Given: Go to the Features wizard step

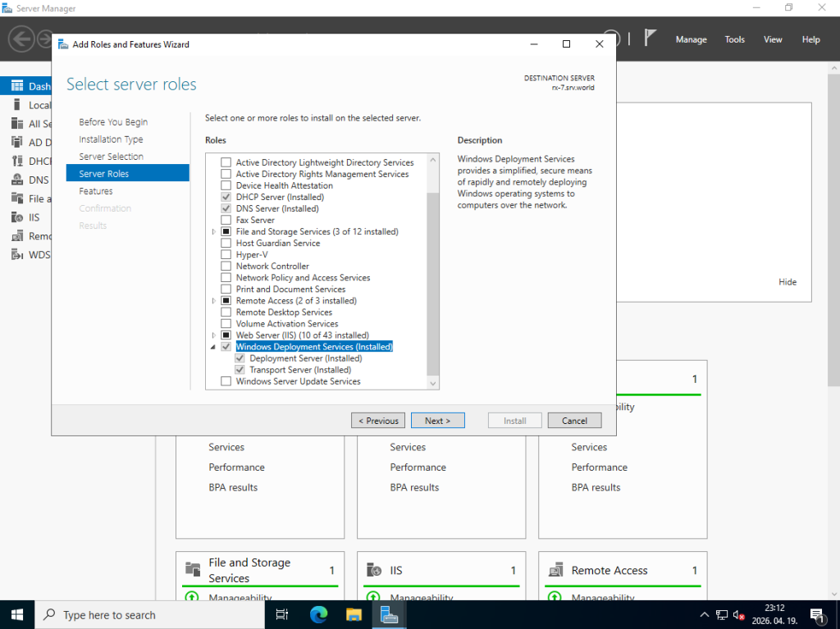Looking at the screenshot, I should point(96,191).
